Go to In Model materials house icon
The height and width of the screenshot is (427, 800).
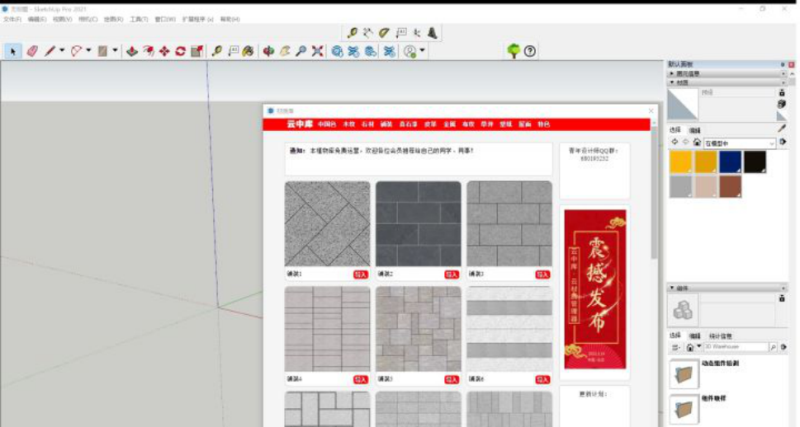696,142
